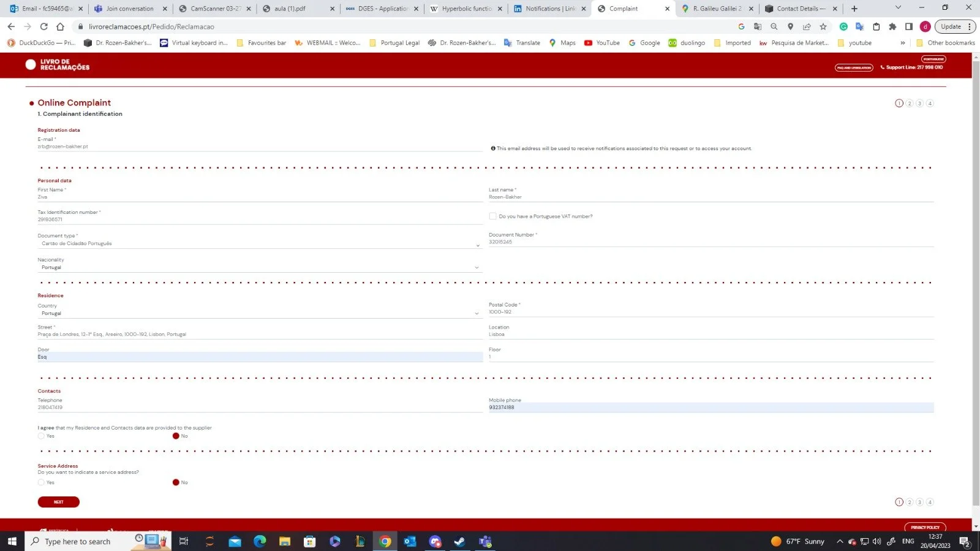Click the location pin icon in address bar
This screenshot has width=980, height=551.
pos(790,27)
